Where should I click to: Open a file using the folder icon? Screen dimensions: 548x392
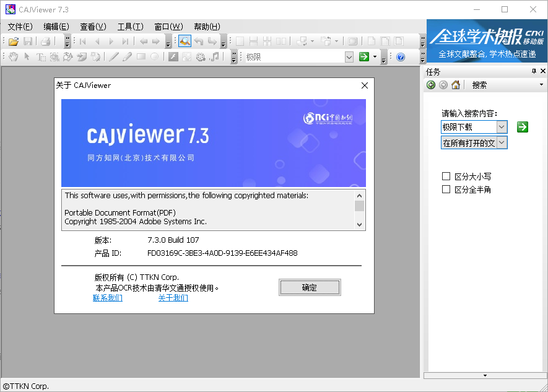click(x=14, y=40)
